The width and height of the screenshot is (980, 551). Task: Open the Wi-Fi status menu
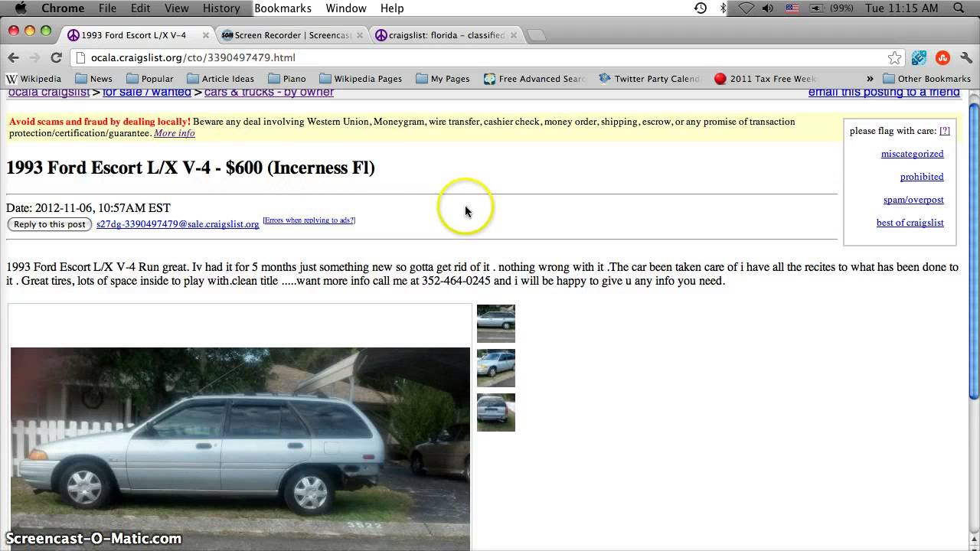pyautogui.click(x=746, y=8)
